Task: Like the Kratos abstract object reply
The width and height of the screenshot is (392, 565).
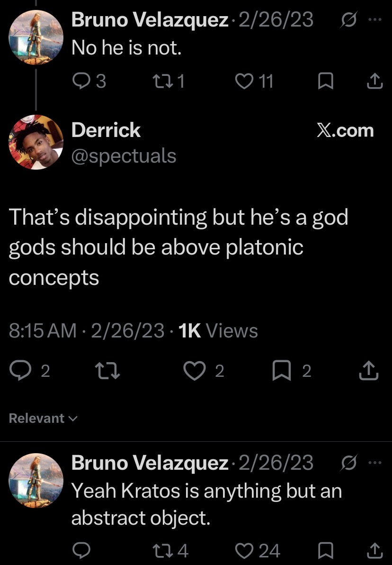Action: tap(244, 551)
